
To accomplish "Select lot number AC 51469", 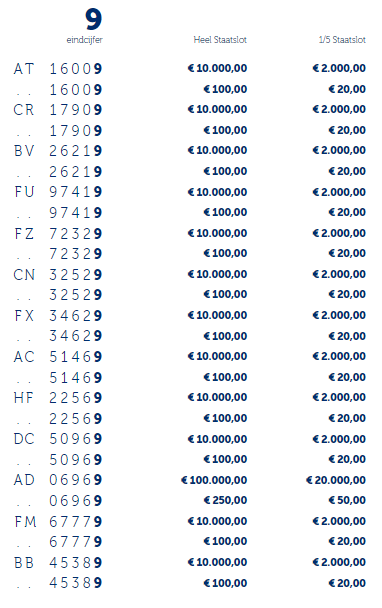I will (x=58, y=357).
